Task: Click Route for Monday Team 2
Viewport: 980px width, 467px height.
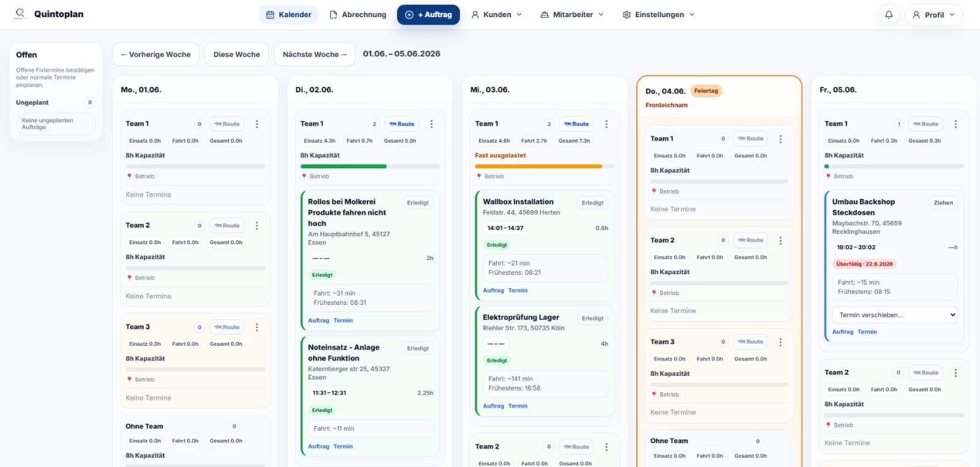Action: (227, 226)
